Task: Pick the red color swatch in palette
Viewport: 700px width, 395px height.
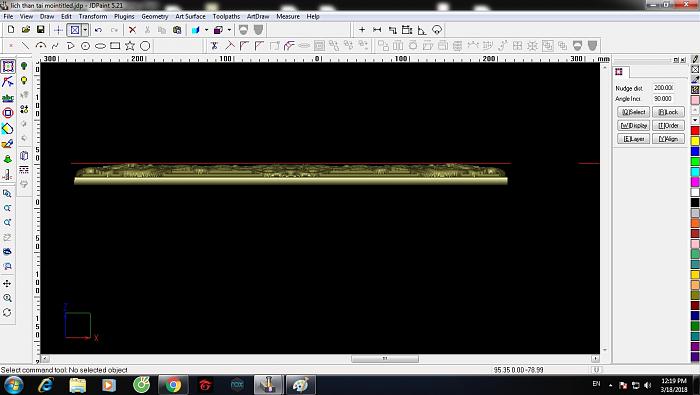Action: click(x=695, y=130)
